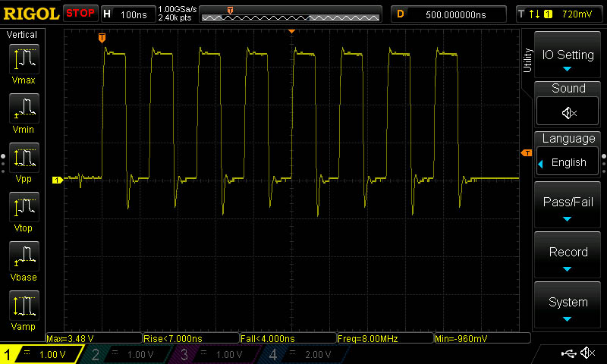Screen dimensions: 607x364
Task: Open the System submenu
Action: pos(568,305)
